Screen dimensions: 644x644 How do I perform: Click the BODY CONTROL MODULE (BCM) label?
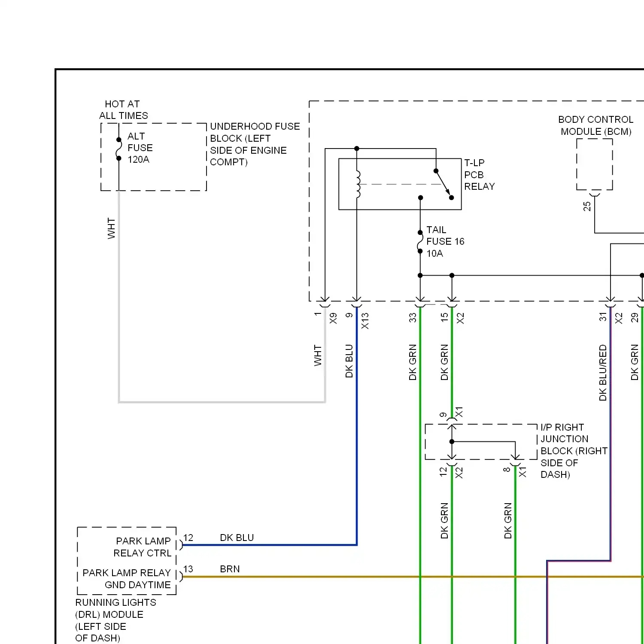click(x=596, y=125)
